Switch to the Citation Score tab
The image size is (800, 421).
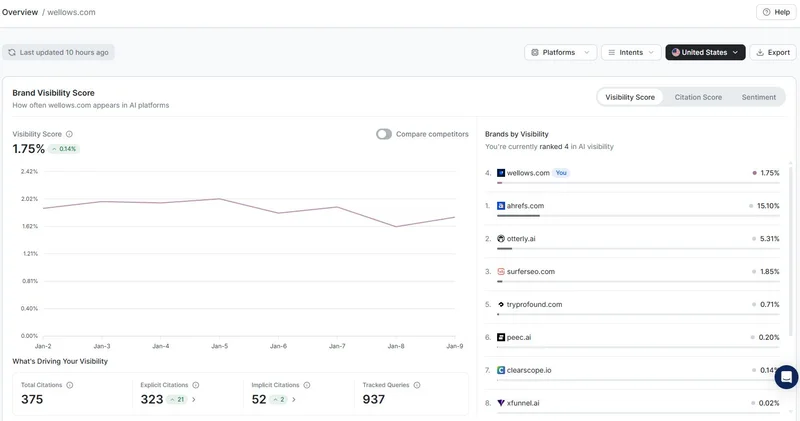698,97
